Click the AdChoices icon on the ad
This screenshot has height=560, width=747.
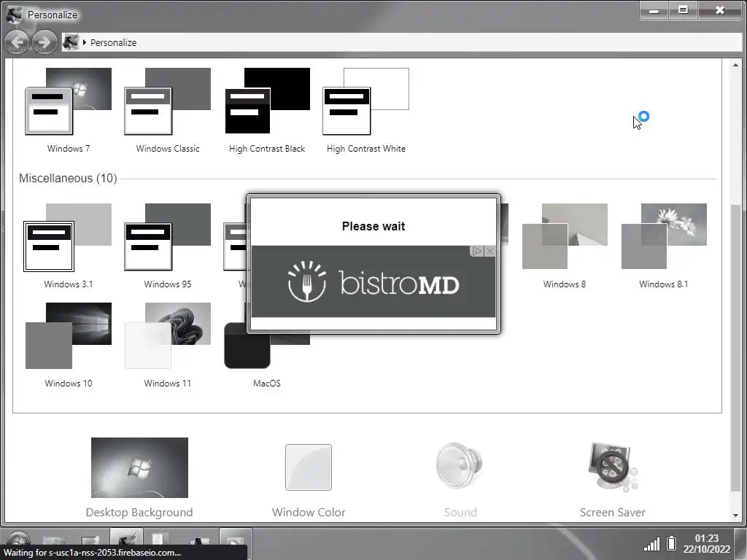click(x=477, y=251)
